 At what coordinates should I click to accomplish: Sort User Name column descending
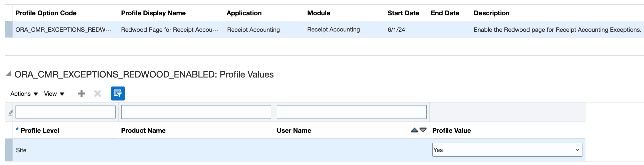click(423, 130)
